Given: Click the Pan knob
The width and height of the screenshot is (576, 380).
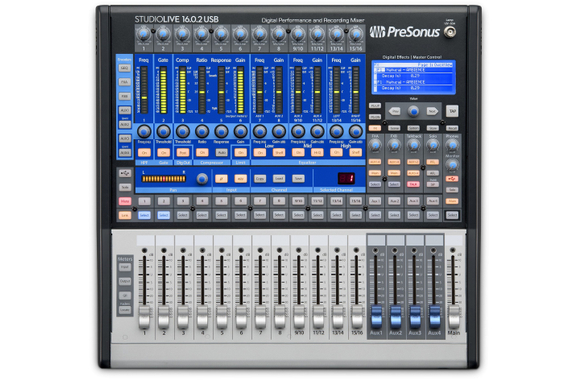Looking at the screenshot, I should [x=202, y=179].
